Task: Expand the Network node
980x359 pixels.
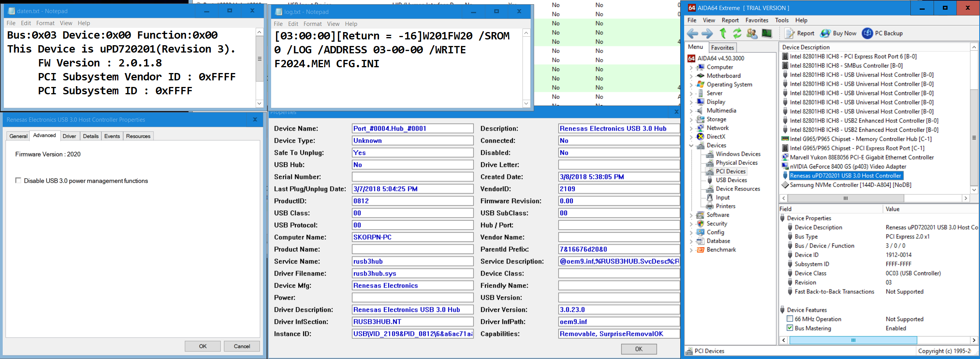Action: pos(691,128)
